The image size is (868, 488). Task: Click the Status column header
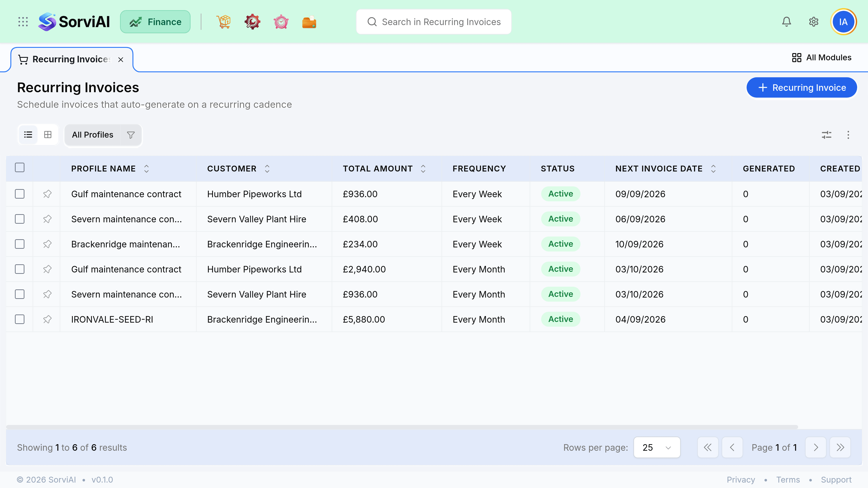[x=557, y=169]
